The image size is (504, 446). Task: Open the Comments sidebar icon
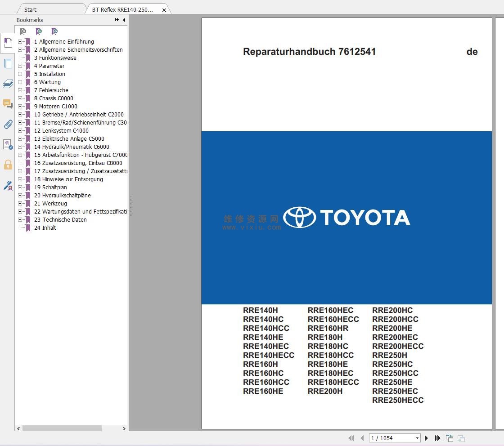click(x=8, y=104)
